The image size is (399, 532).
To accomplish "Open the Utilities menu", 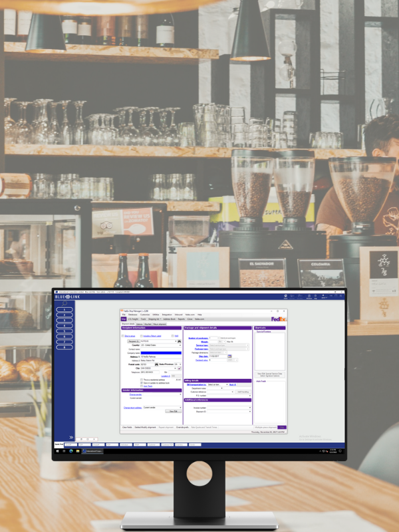I will coord(156,315).
